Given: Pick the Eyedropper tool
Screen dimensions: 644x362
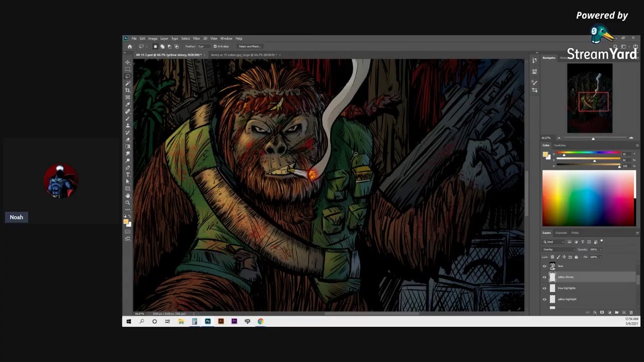Looking at the screenshot, I should pyautogui.click(x=128, y=105).
